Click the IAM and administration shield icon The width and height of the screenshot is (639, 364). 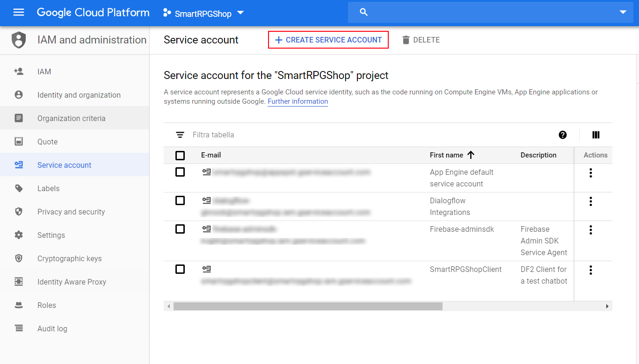[x=19, y=40]
